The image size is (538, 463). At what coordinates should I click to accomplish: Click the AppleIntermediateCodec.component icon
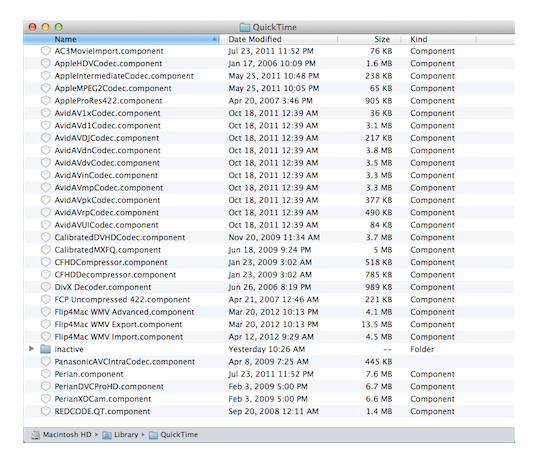(x=46, y=76)
